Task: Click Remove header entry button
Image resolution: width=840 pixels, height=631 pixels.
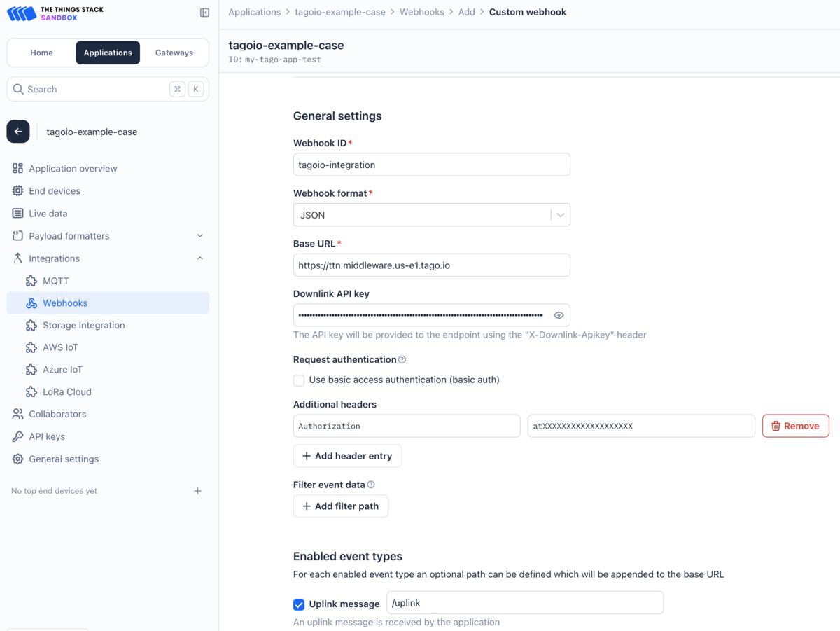Action: tap(795, 426)
